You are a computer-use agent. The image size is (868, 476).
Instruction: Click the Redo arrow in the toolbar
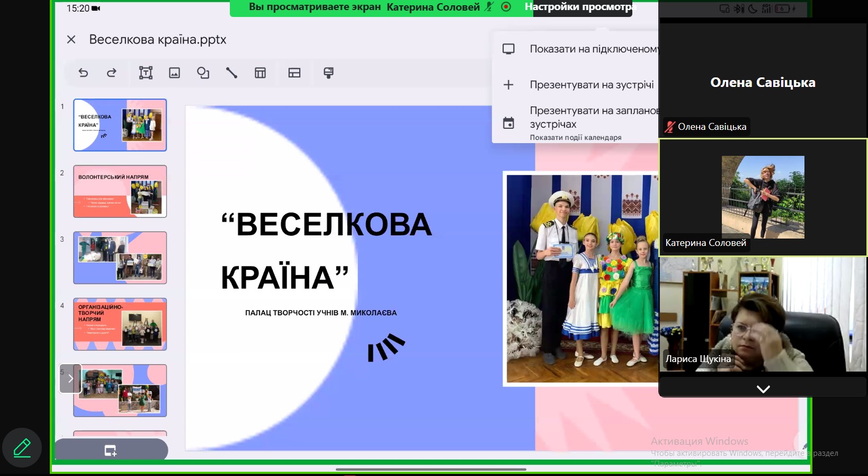pyautogui.click(x=111, y=73)
